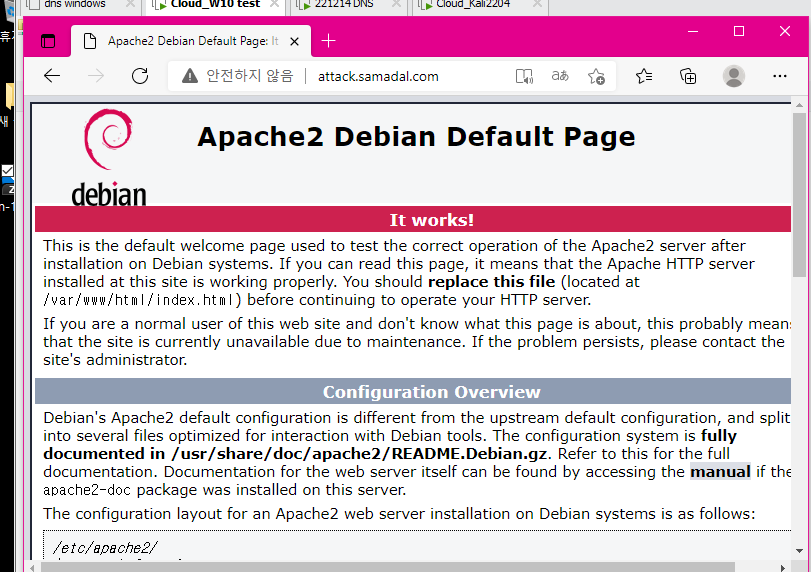Close the Apache2 Debian Default Page tab
Screen dimensions: 811x572
(294, 41)
